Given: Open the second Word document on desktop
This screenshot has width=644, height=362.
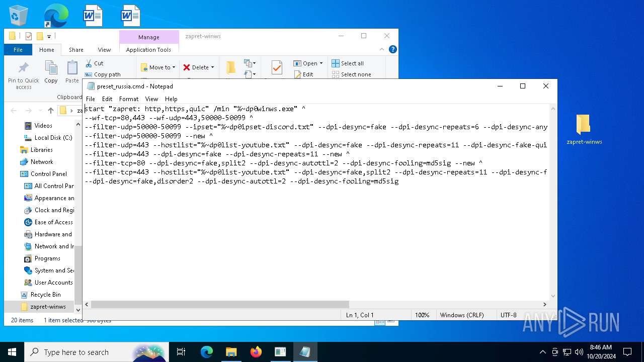Looking at the screenshot, I should [130, 16].
